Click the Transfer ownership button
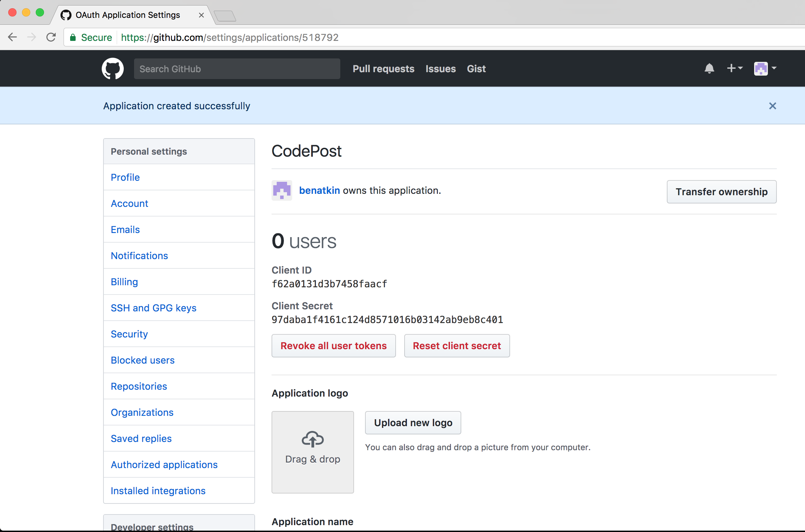 (721, 191)
